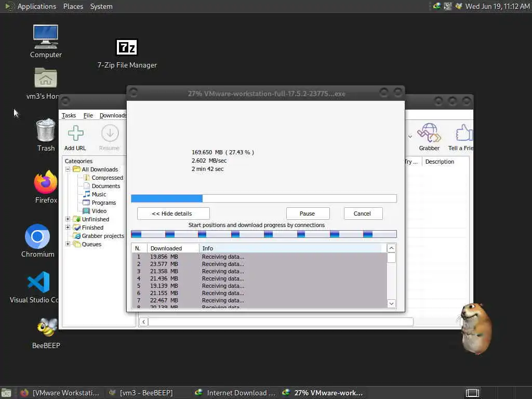
Task: Open the Grabber tool in IDM
Action: tap(429, 137)
